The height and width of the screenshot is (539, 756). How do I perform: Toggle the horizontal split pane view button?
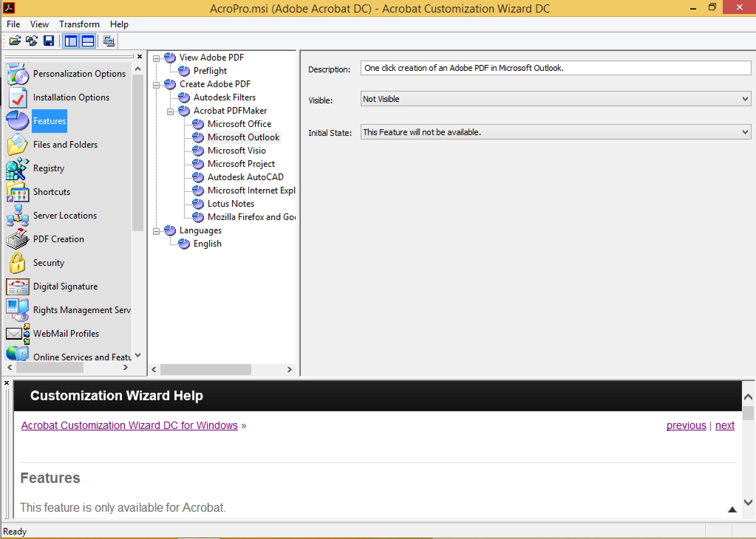pyautogui.click(x=88, y=41)
